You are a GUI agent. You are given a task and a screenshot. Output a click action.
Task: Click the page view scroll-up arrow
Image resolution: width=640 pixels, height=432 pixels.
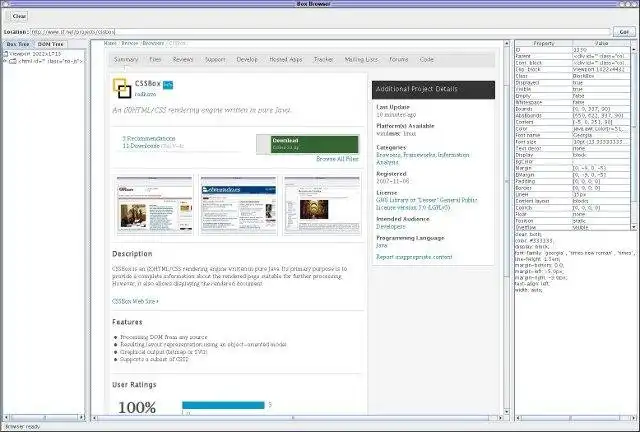pyautogui.click(x=507, y=43)
